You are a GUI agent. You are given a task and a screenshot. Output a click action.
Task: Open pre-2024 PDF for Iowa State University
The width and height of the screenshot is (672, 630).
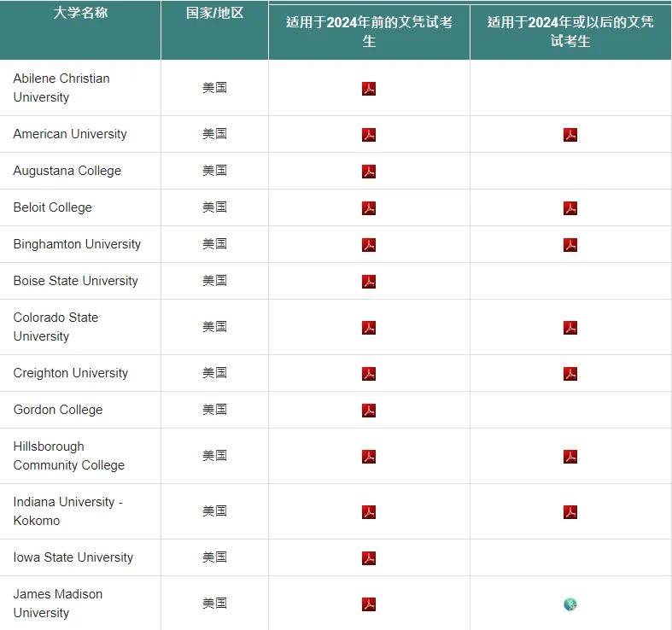tap(369, 558)
